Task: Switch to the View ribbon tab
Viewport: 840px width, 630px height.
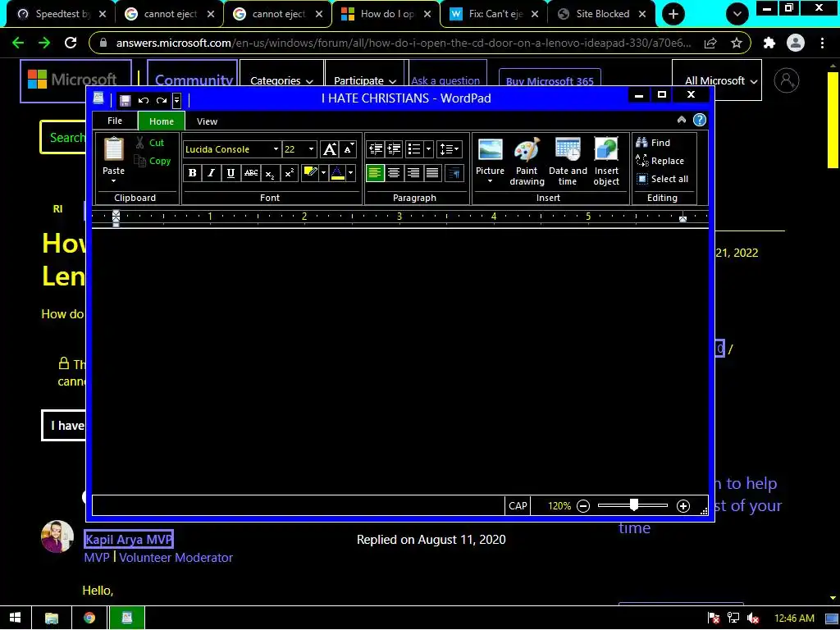Action: [207, 121]
